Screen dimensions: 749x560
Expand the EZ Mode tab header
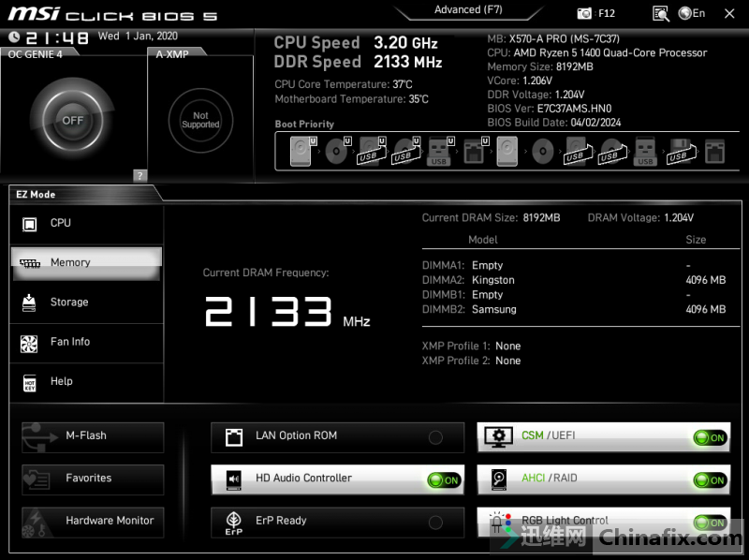pyautogui.click(x=37, y=193)
